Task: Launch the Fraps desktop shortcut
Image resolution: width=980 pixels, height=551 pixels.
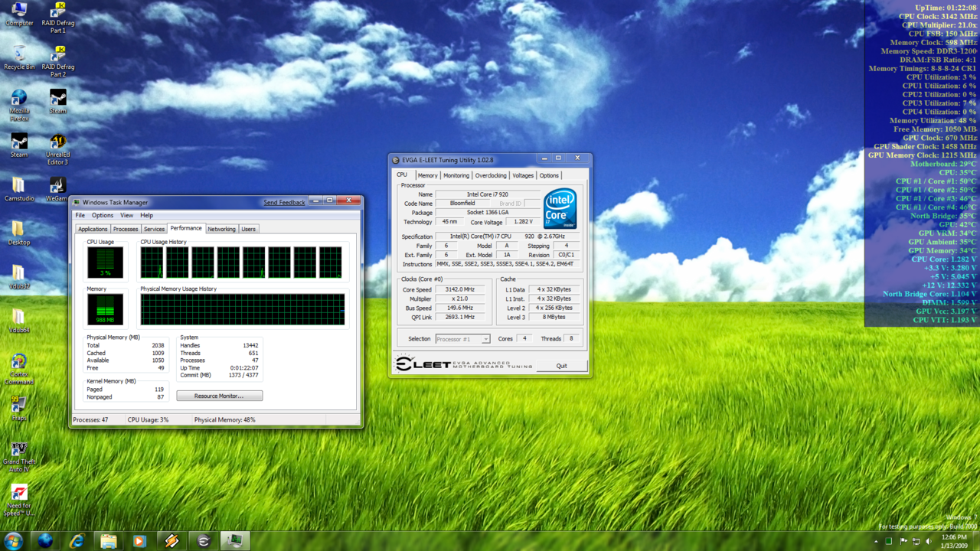Action: pyautogui.click(x=19, y=409)
